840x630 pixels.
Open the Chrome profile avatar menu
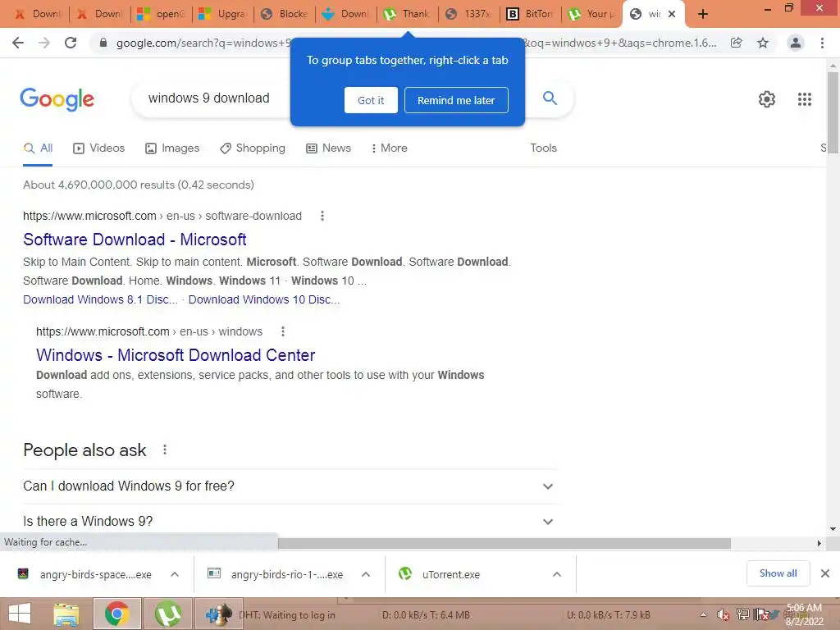796,43
